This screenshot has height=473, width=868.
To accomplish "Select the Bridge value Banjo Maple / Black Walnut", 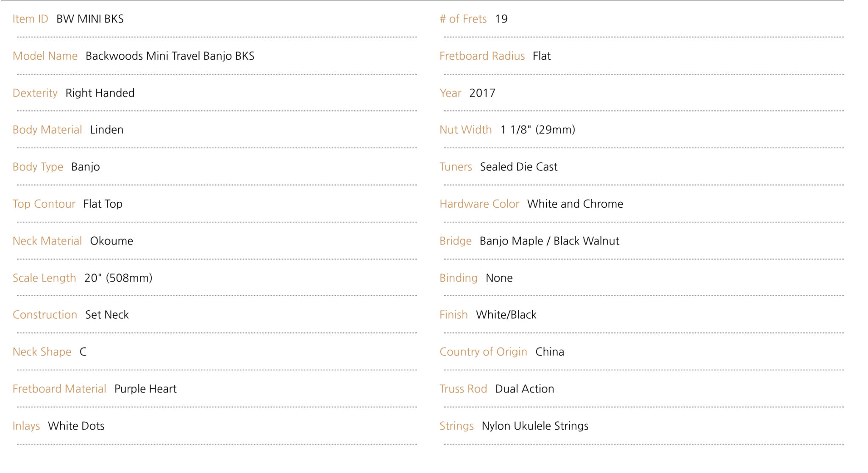I will tap(549, 241).
